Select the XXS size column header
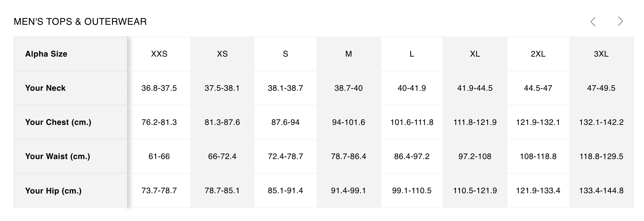Image resolution: width=644 pixels, height=221 pixels. (159, 54)
